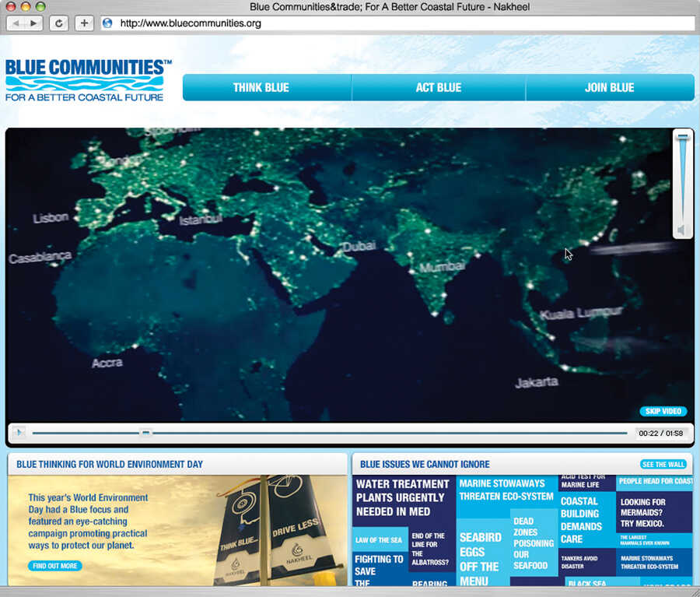
Task: Click the green zoom window button
Action: click(40, 6)
